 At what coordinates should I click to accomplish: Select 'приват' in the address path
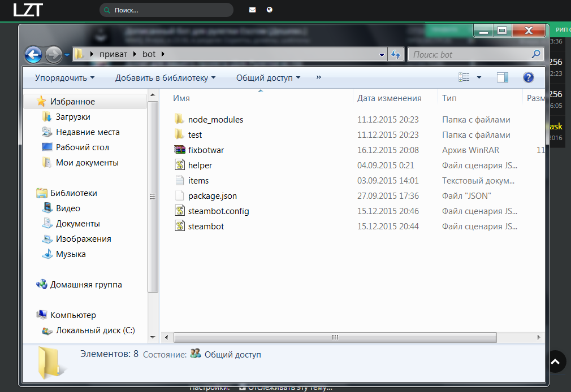(113, 54)
